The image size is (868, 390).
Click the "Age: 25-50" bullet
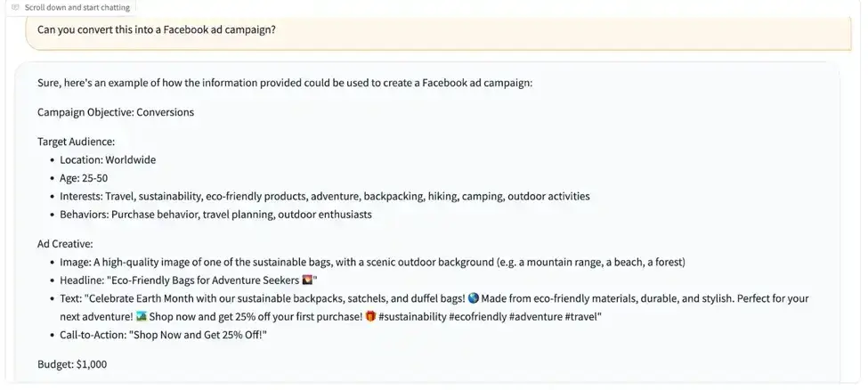tap(84, 178)
